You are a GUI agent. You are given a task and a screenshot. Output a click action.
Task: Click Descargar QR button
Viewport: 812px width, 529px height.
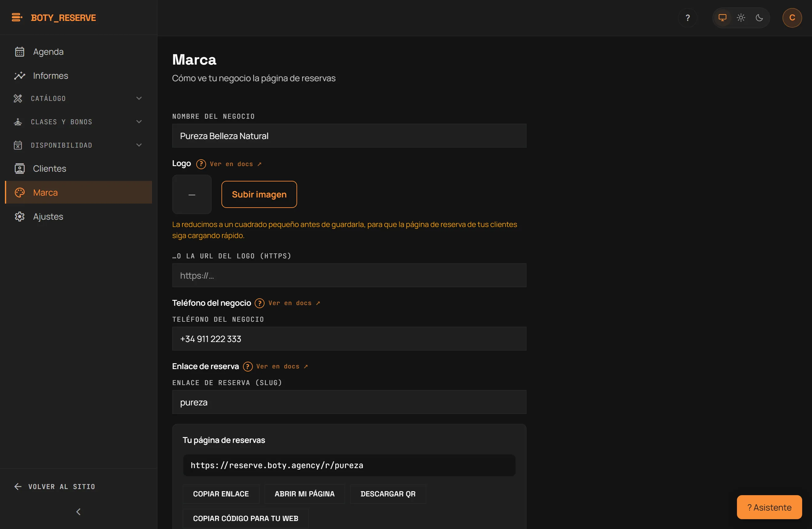[x=388, y=494]
